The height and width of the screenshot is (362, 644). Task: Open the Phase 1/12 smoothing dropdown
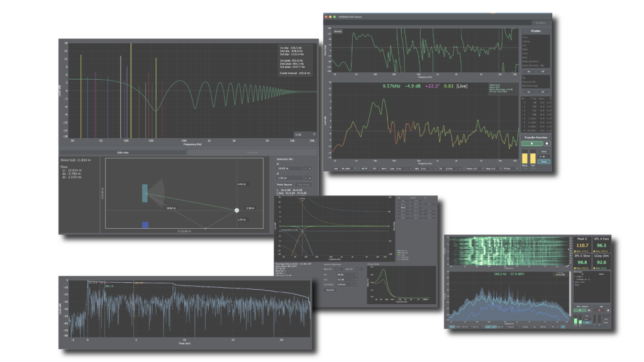point(475,168)
